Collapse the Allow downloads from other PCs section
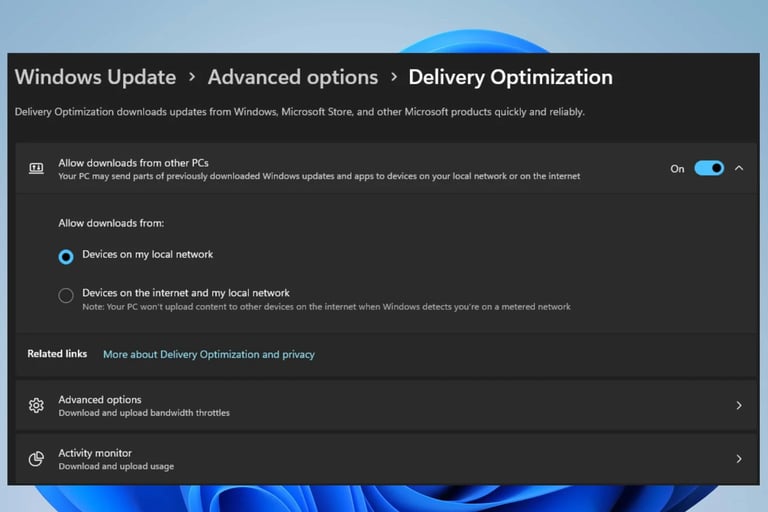This screenshot has width=768, height=512. [739, 168]
